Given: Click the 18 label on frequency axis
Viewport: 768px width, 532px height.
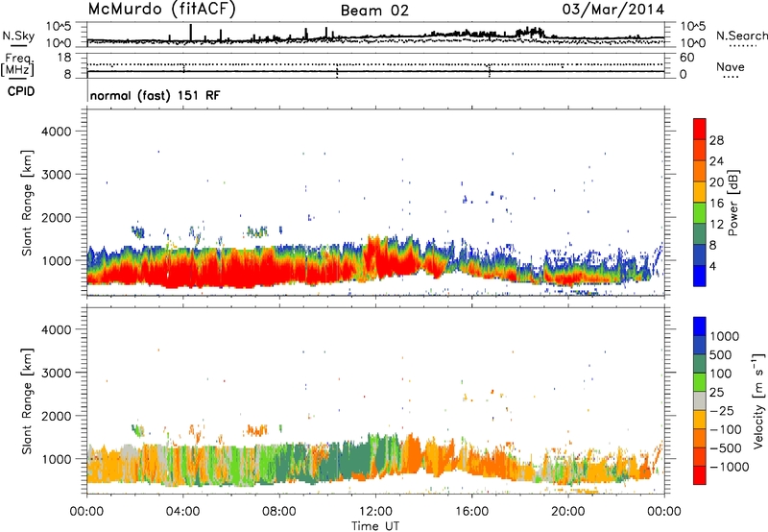Looking at the screenshot, I should (x=64, y=58).
